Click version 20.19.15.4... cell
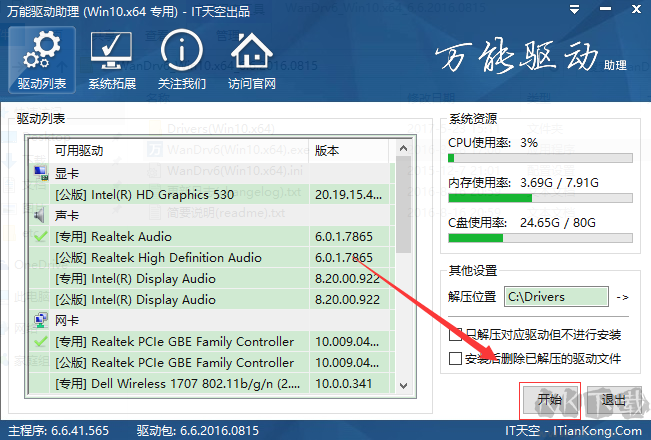 (x=348, y=194)
